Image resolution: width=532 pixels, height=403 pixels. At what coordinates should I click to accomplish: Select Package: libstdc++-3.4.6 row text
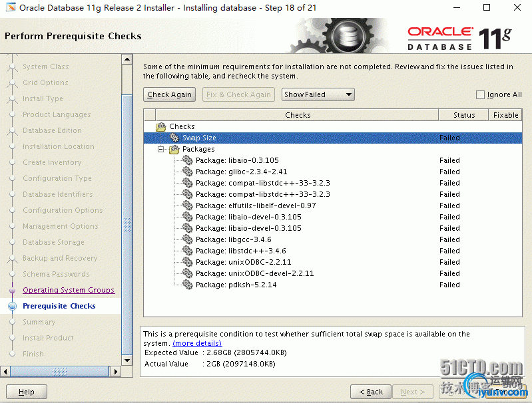pyautogui.click(x=241, y=251)
